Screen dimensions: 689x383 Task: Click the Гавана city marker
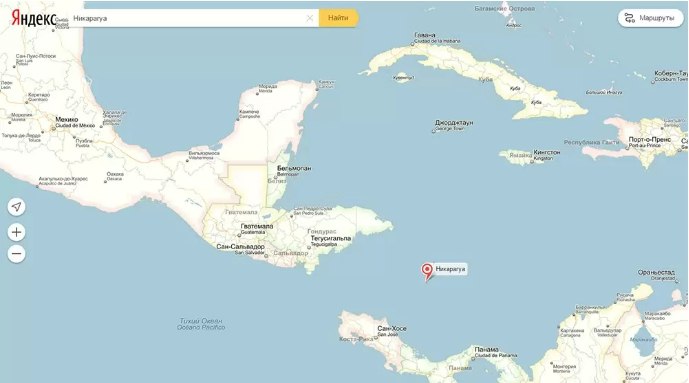(413, 44)
